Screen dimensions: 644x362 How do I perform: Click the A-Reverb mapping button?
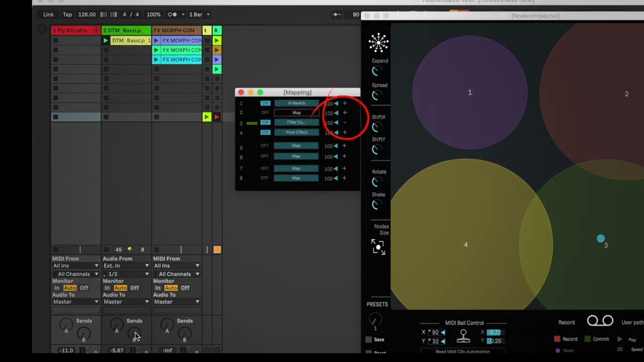[296, 103]
